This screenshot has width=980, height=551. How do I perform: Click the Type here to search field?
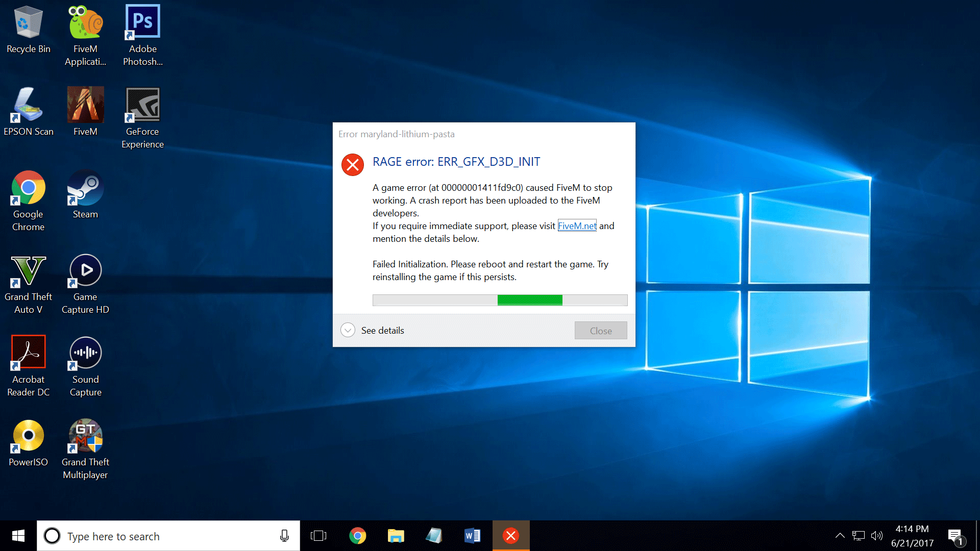pos(168,536)
